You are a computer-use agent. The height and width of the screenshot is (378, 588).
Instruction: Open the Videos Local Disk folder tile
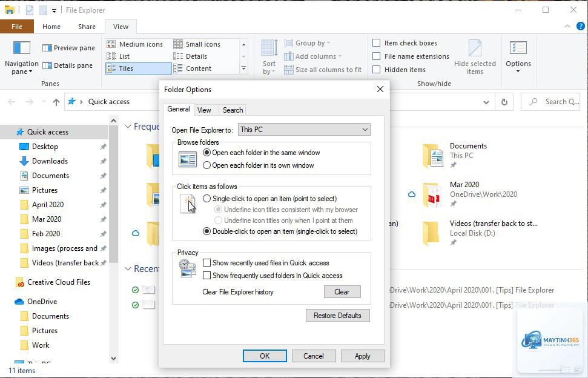coord(480,233)
